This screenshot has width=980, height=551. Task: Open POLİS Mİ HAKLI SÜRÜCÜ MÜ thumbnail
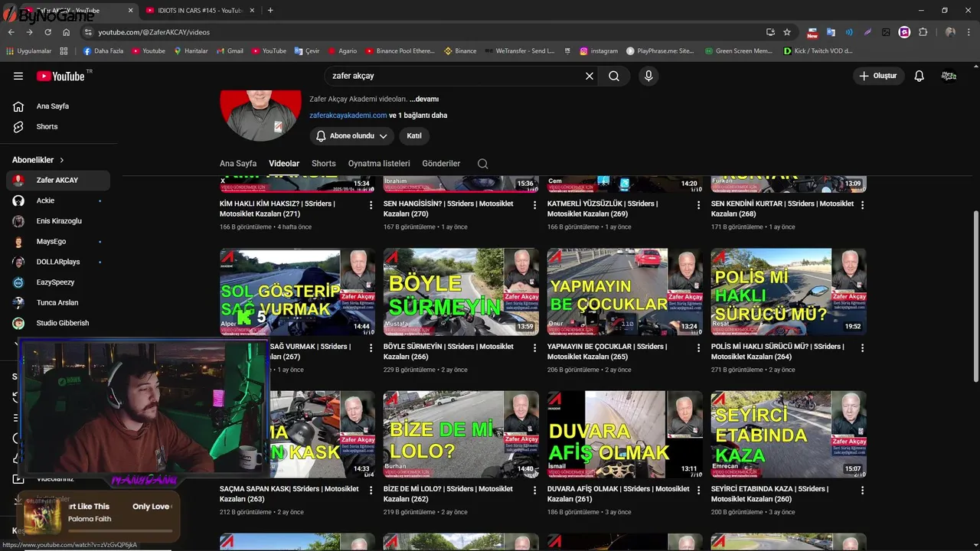789,292
